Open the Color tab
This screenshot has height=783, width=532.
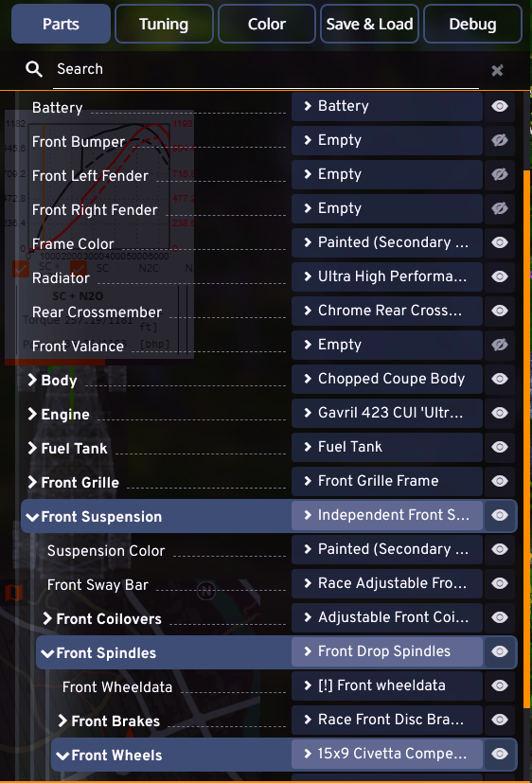(x=267, y=24)
